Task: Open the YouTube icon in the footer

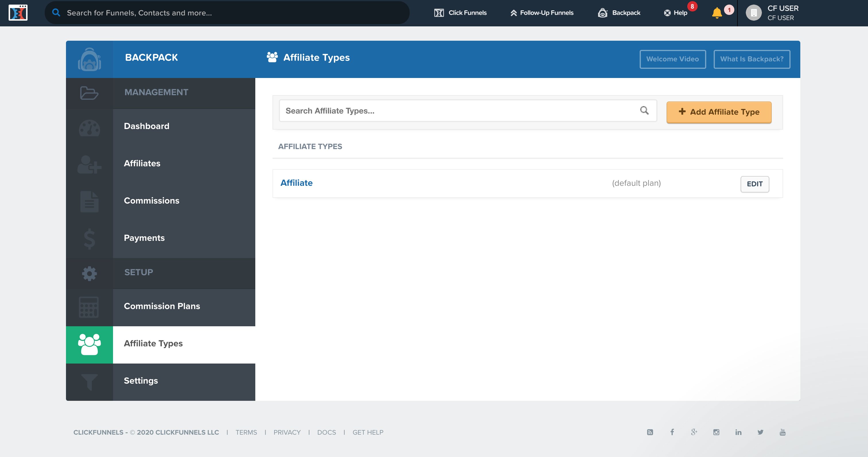Action: (x=783, y=432)
